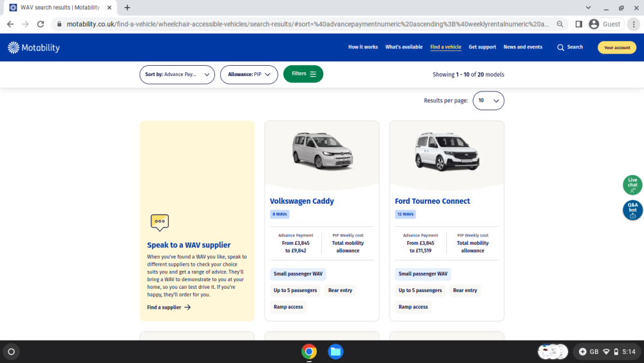Click Tourneo's Up to 5 passengers tag
Viewport: 644px width, 363px height.
pyautogui.click(x=420, y=290)
